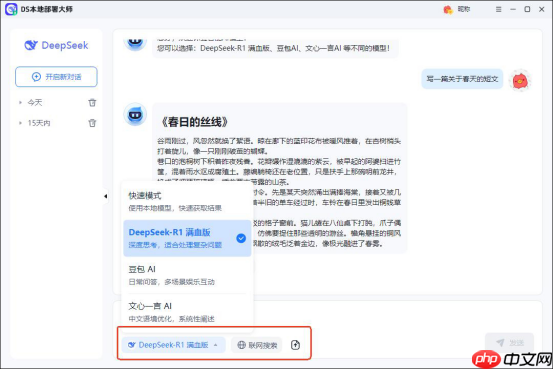Screen dimensions: 553x369
Task: Open the user avatar icon in title bar
Action: (x=448, y=10)
